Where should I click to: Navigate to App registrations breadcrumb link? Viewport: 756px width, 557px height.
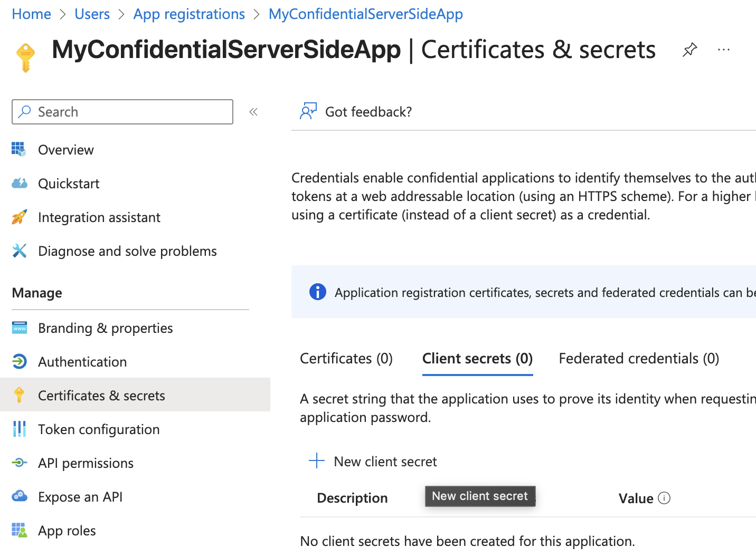point(189,14)
